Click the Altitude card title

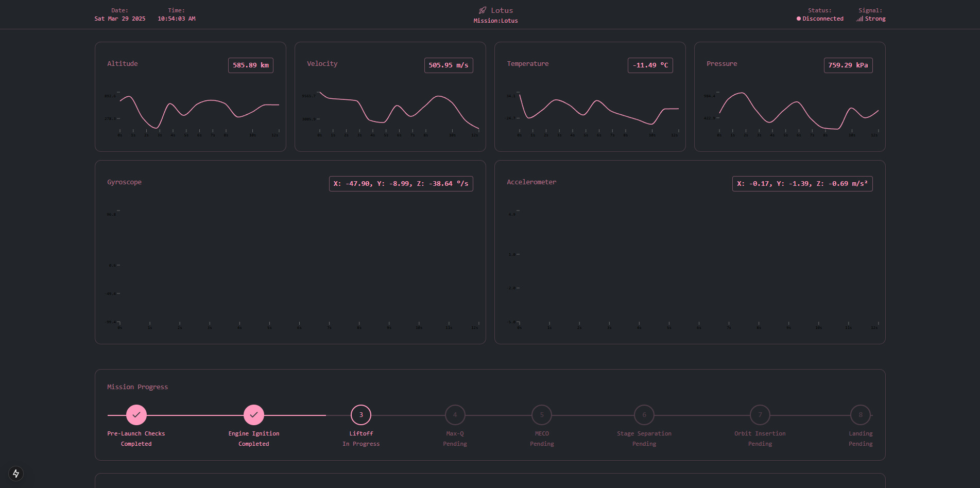(123, 64)
